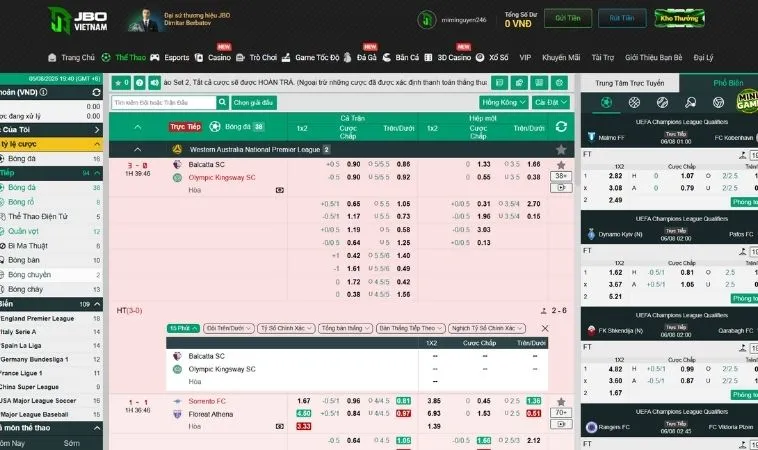This screenshot has width=758, height=450.
Task: Open live video icon for Sorrento match
Action: tap(561, 424)
